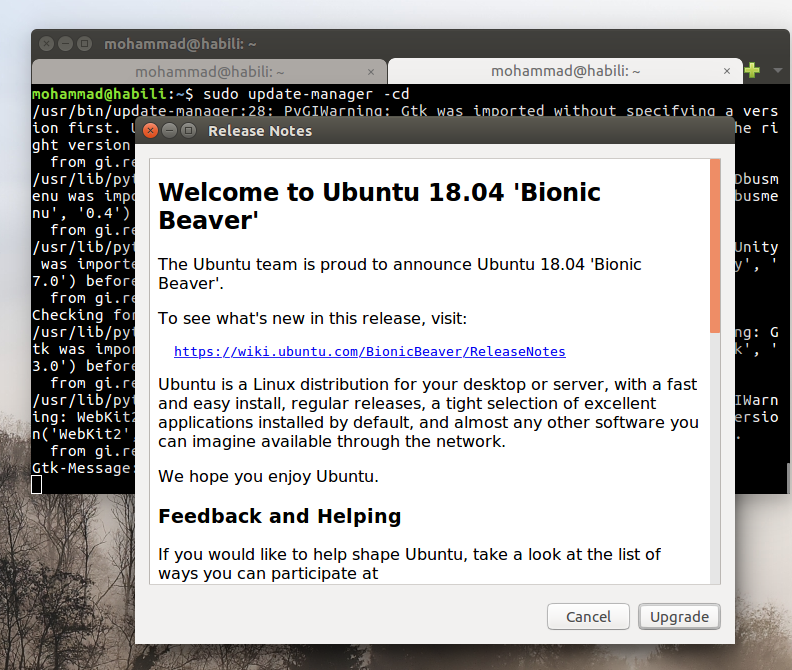Select the second active terminal tab
792x670 pixels.
(x=565, y=71)
